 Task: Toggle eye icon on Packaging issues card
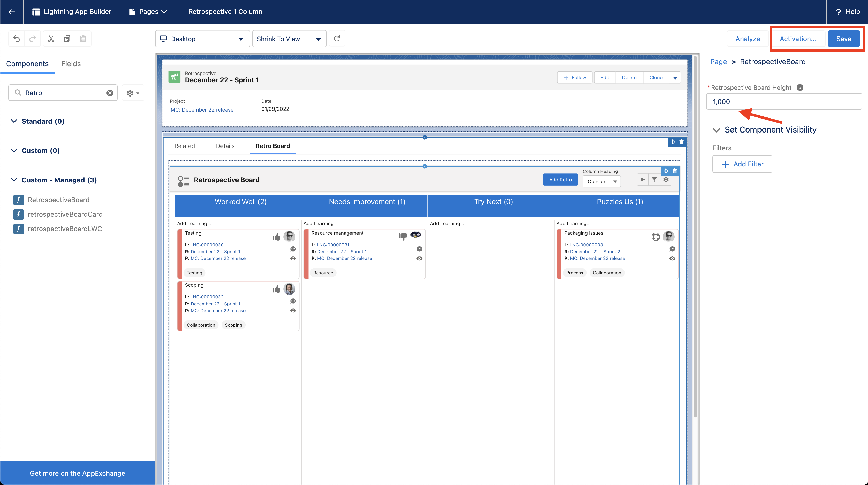[672, 258]
